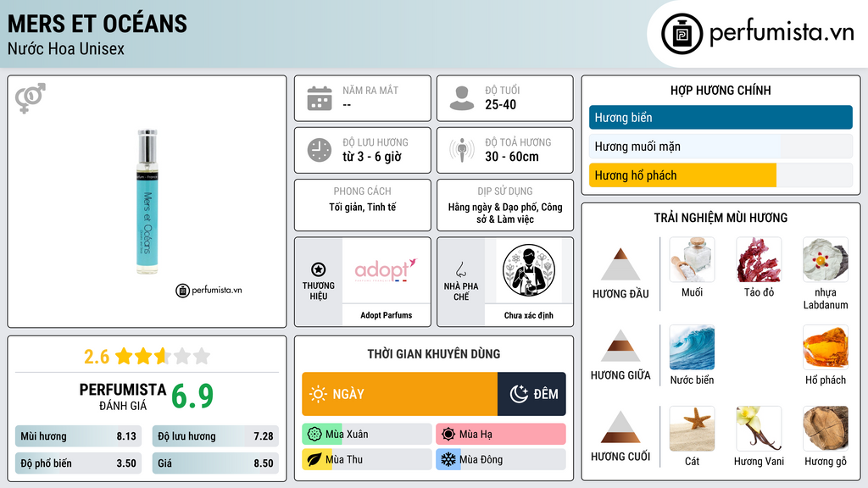
Task: Click the TRẢI NGHIỆM MÙI HƯƠNG heading
Action: [721, 218]
